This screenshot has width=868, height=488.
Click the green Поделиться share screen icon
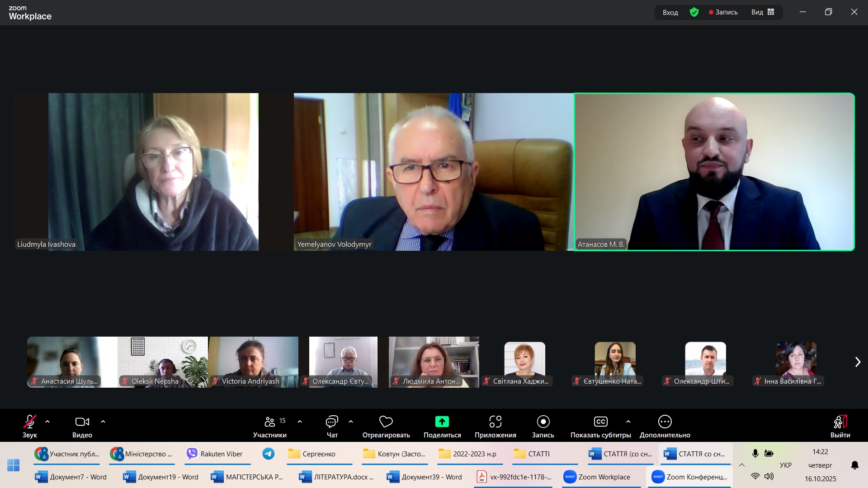click(x=442, y=422)
